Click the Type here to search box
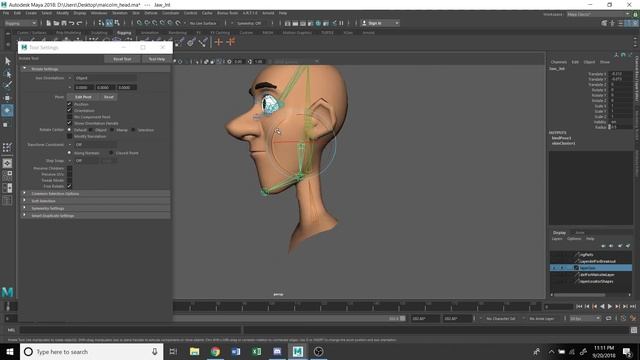Viewport: 640px width, 360px height. (x=92, y=351)
